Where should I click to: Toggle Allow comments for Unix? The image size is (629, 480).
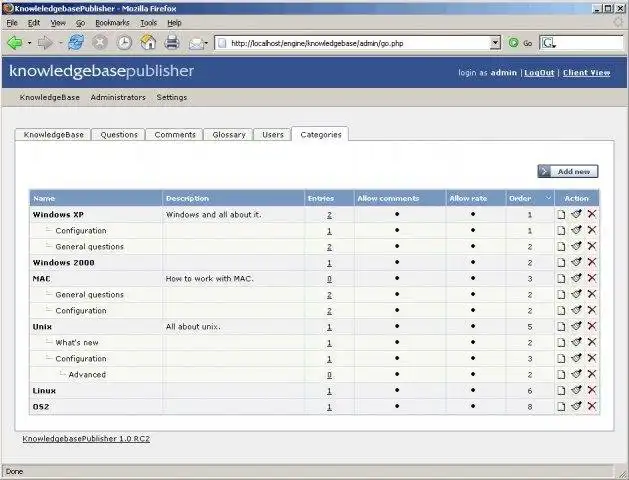click(x=397, y=326)
